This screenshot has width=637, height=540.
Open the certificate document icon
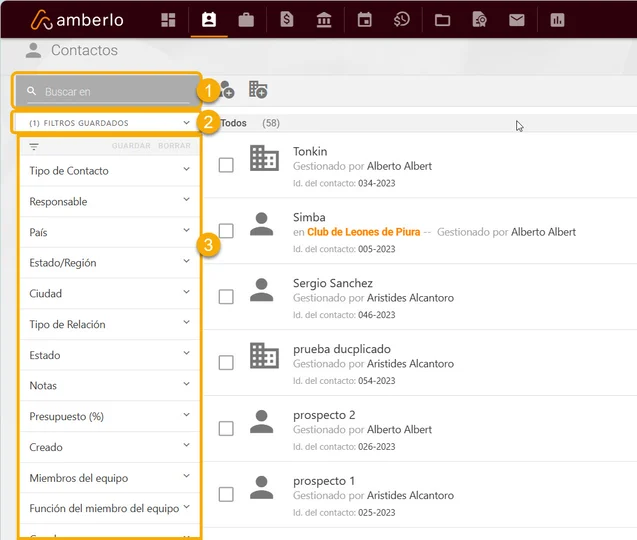480,20
